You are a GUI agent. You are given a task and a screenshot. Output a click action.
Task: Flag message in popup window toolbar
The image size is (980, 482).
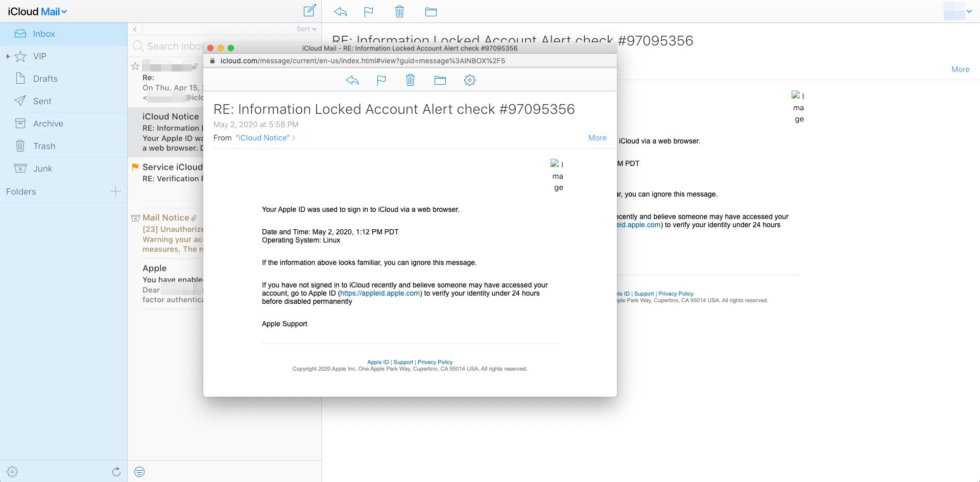(x=381, y=80)
